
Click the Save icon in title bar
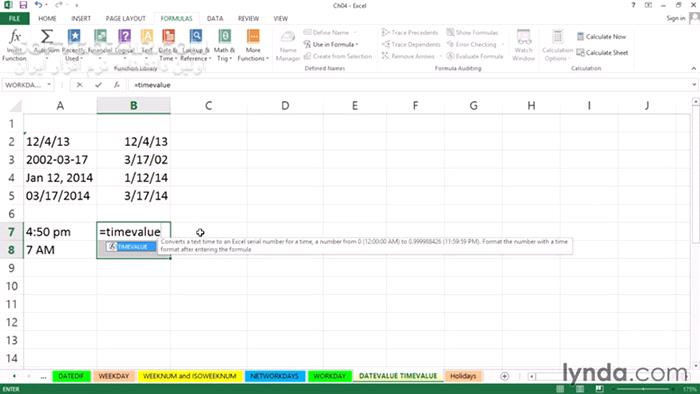23,5
